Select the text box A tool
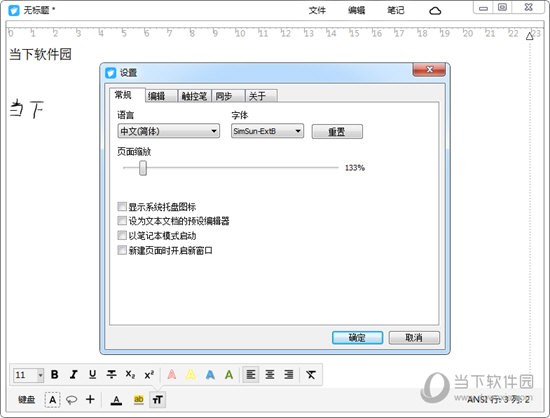550x418 pixels. (x=53, y=399)
